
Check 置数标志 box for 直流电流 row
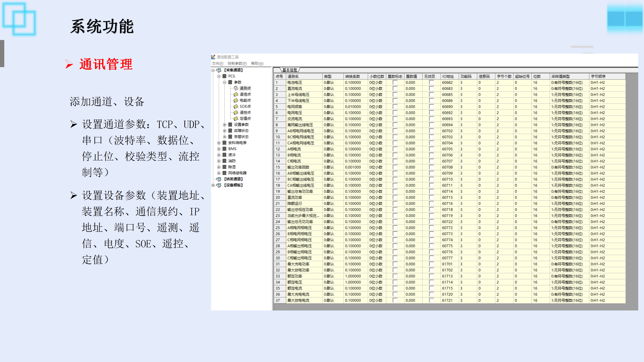point(395,88)
